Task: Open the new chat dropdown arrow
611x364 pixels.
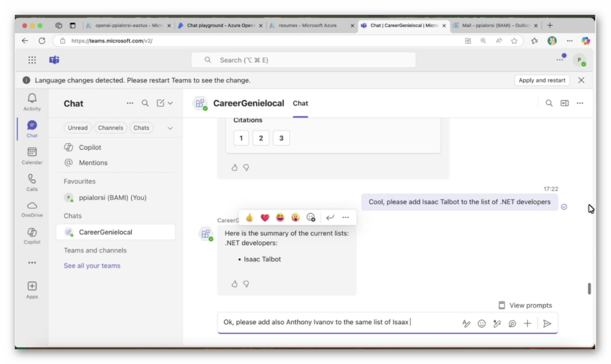Action: [x=170, y=103]
